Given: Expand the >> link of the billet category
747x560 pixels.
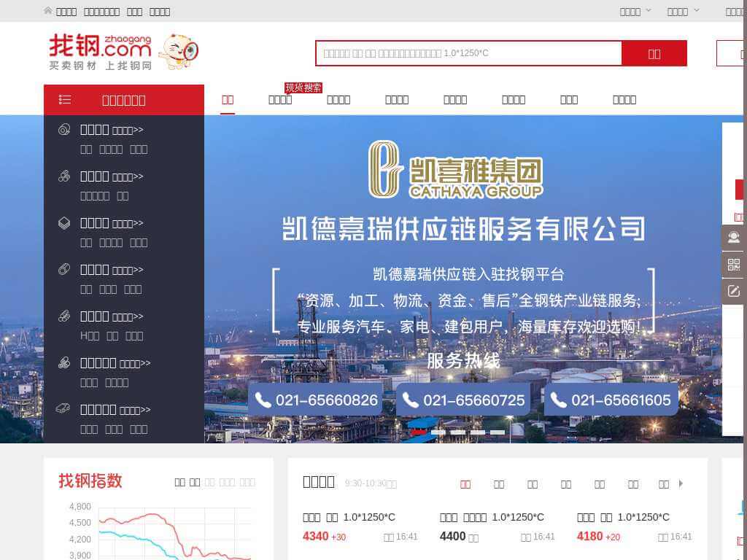Looking at the screenshot, I should tap(135, 410).
